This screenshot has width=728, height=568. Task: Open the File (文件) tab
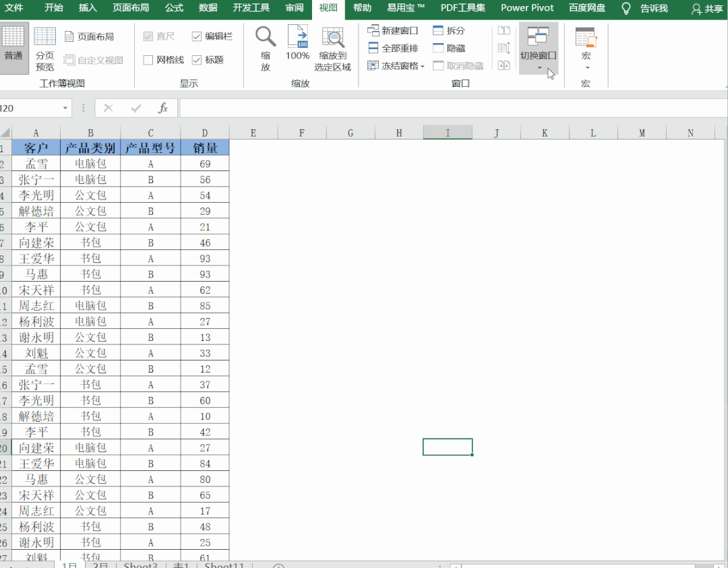click(x=14, y=8)
